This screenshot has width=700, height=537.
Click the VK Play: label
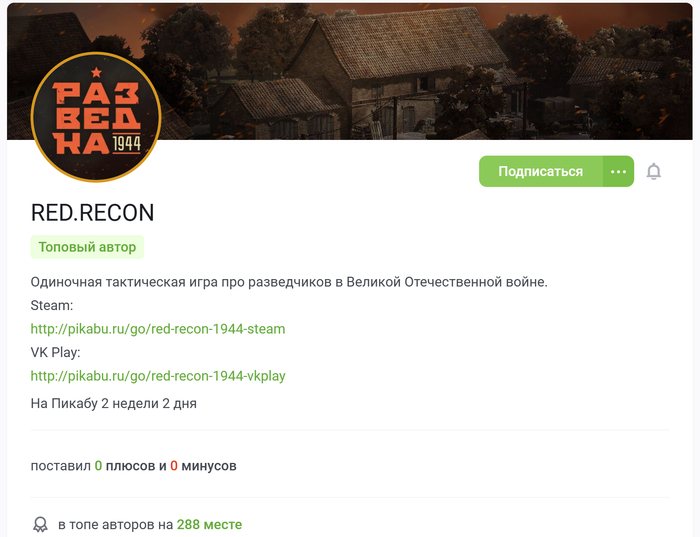[55, 352]
